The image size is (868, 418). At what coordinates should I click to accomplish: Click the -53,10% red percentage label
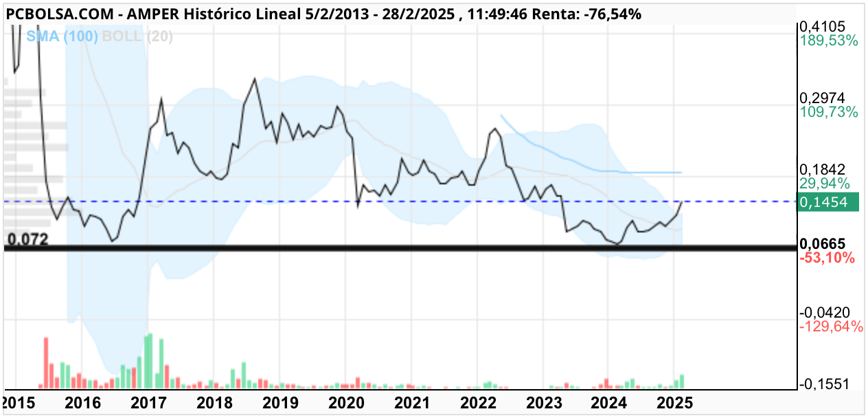point(827,258)
